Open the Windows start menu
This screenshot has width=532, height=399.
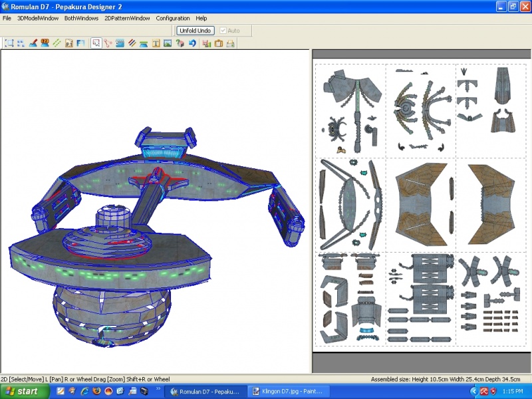pyautogui.click(x=25, y=391)
